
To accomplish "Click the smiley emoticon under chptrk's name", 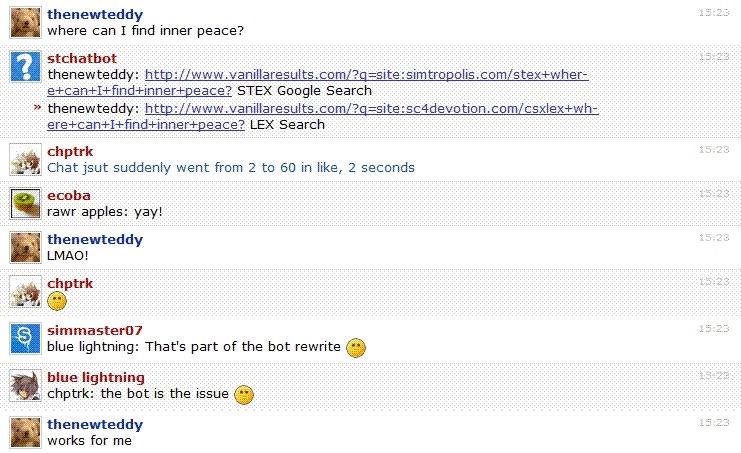I will (57, 301).
